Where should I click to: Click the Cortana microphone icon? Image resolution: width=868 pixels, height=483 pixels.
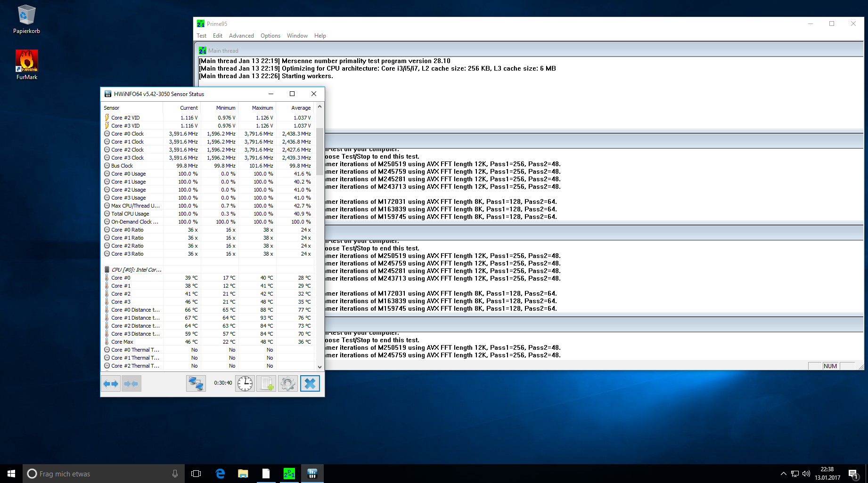pos(175,474)
